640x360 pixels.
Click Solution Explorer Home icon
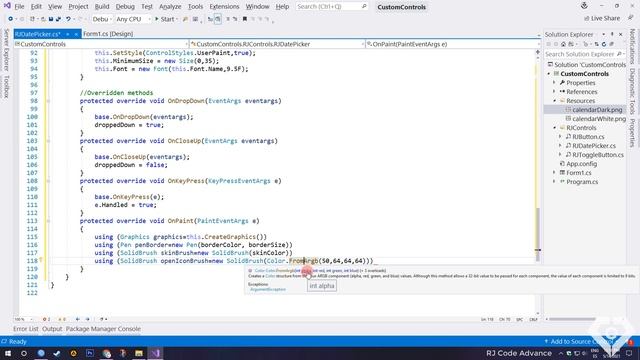point(564,44)
